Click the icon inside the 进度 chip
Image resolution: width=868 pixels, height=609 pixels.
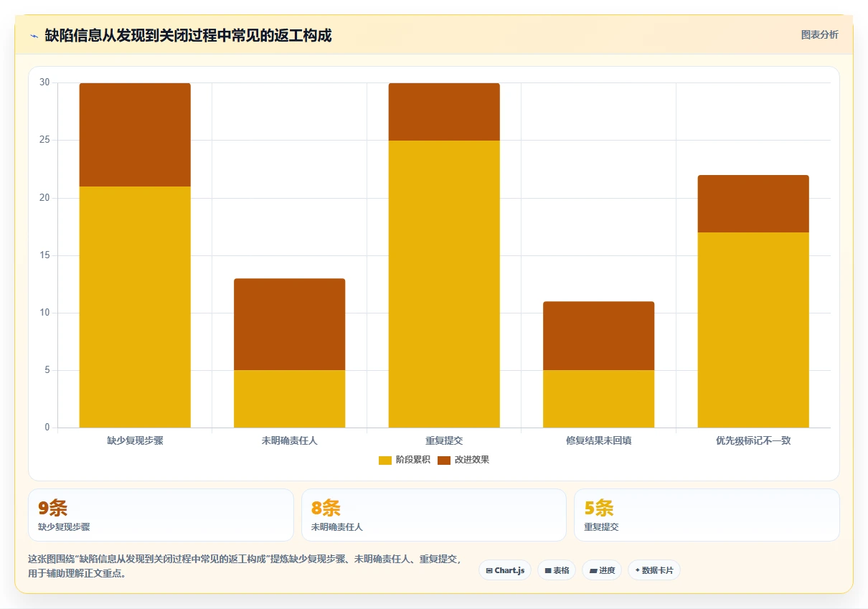point(593,571)
